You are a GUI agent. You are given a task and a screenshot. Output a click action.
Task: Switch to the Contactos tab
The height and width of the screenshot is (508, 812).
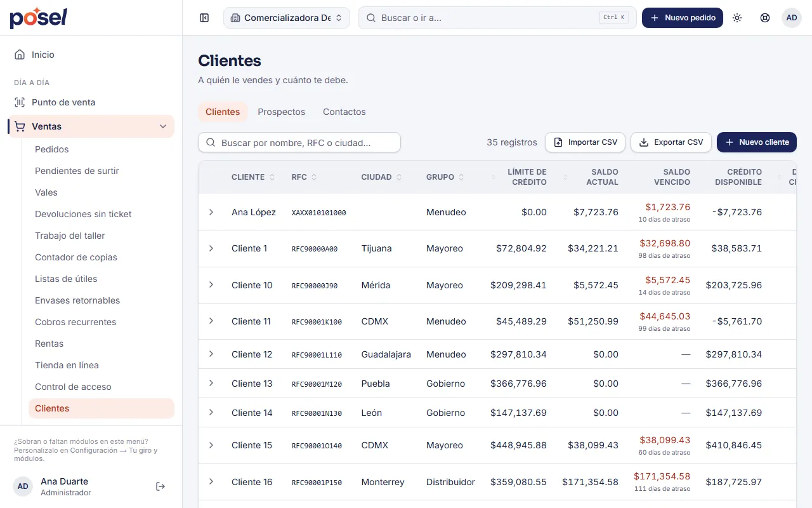(344, 112)
